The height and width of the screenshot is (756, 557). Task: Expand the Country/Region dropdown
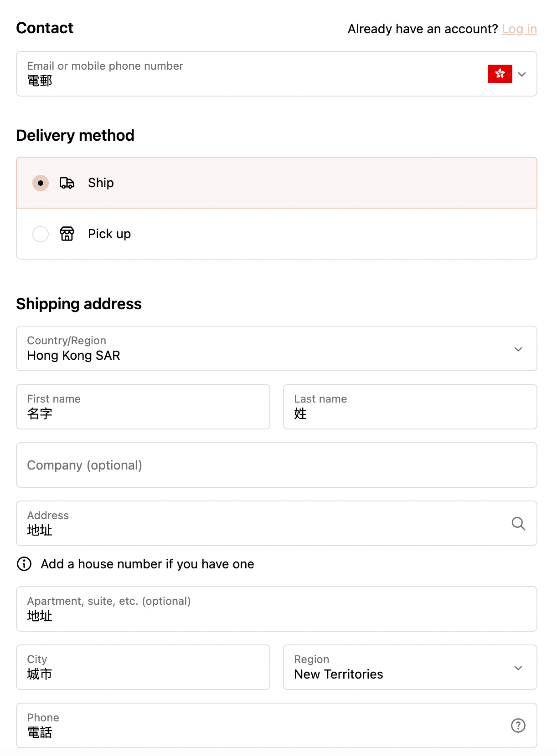tap(277, 348)
